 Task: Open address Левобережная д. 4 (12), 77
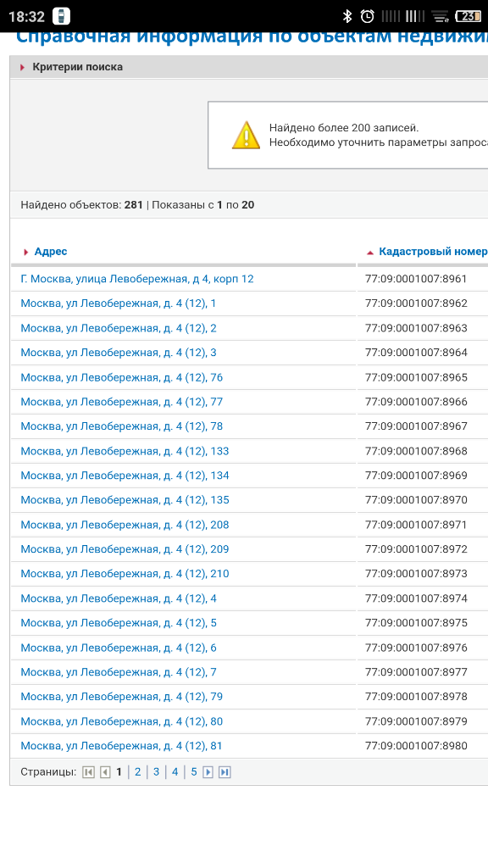pos(122,402)
